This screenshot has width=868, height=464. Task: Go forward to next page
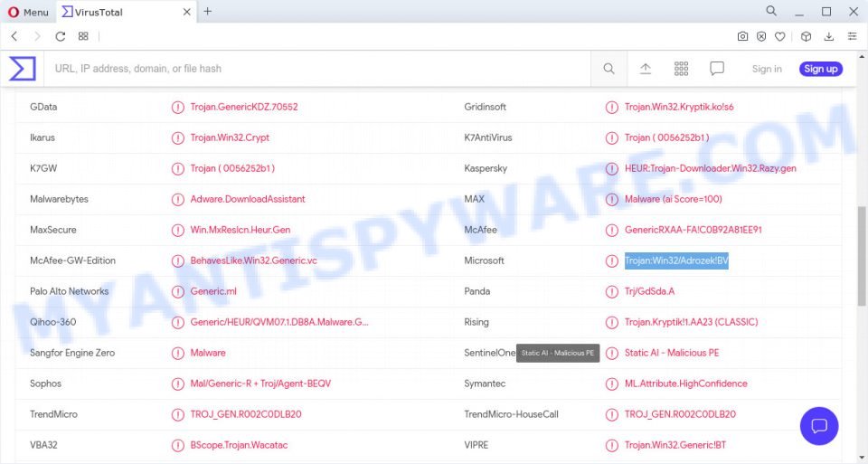[37, 36]
